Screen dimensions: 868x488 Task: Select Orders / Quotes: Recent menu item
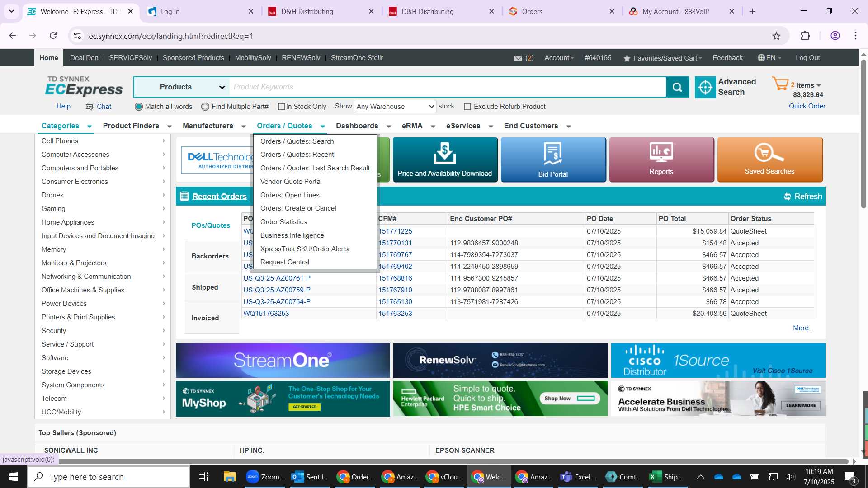click(x=297, y=155)
